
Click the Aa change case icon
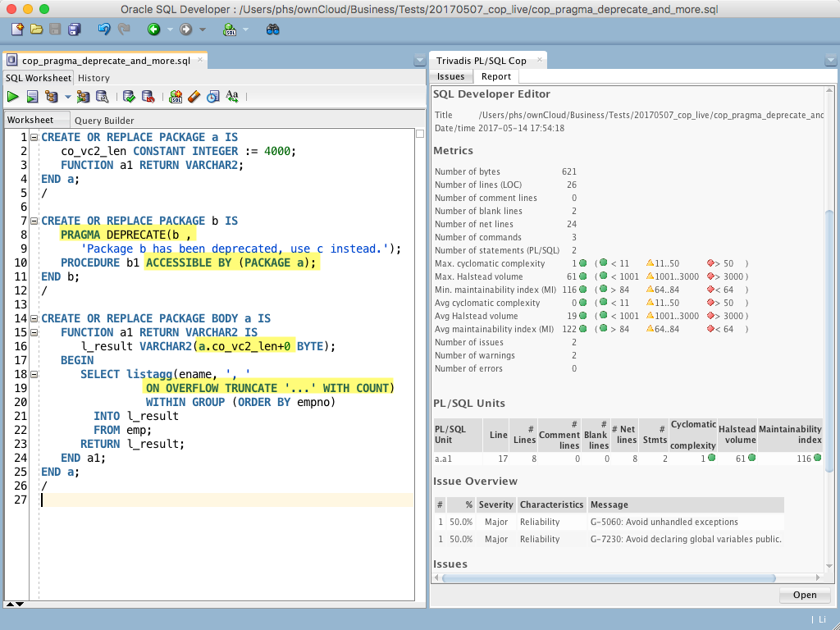pos(232,97)
